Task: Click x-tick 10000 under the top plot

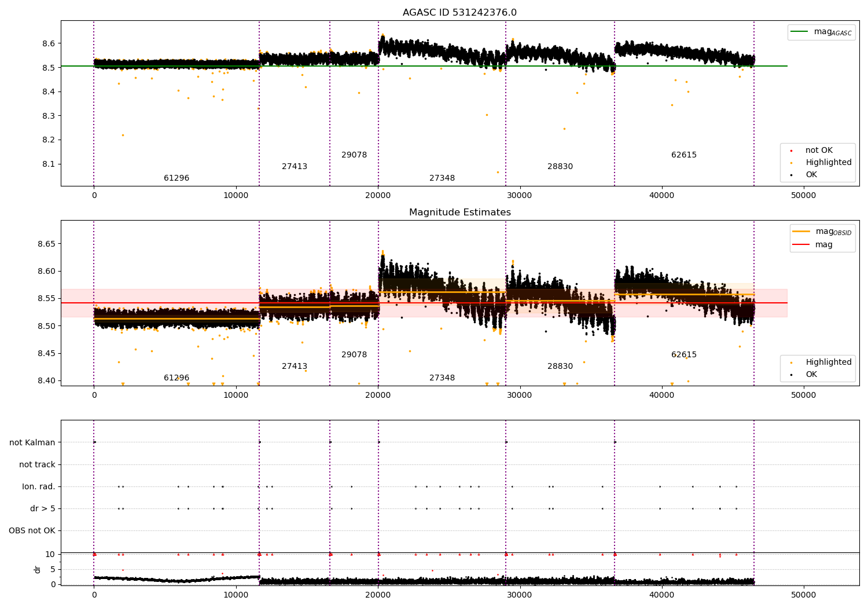Action: pyautogui.click(x=236, y=196)
